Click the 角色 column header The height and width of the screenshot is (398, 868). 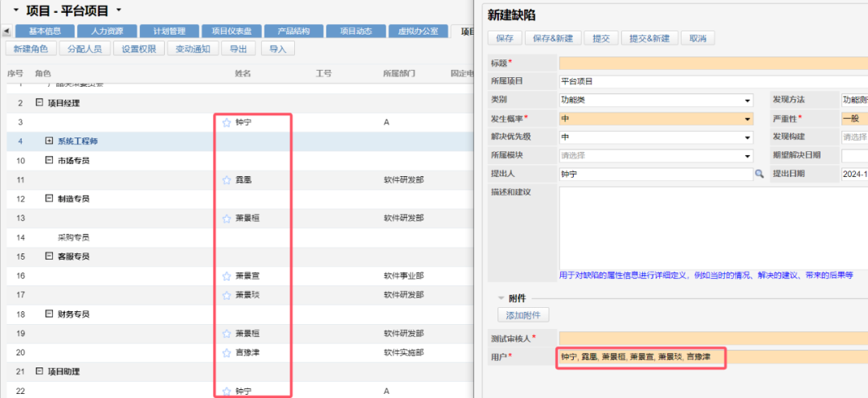[43, 73]
